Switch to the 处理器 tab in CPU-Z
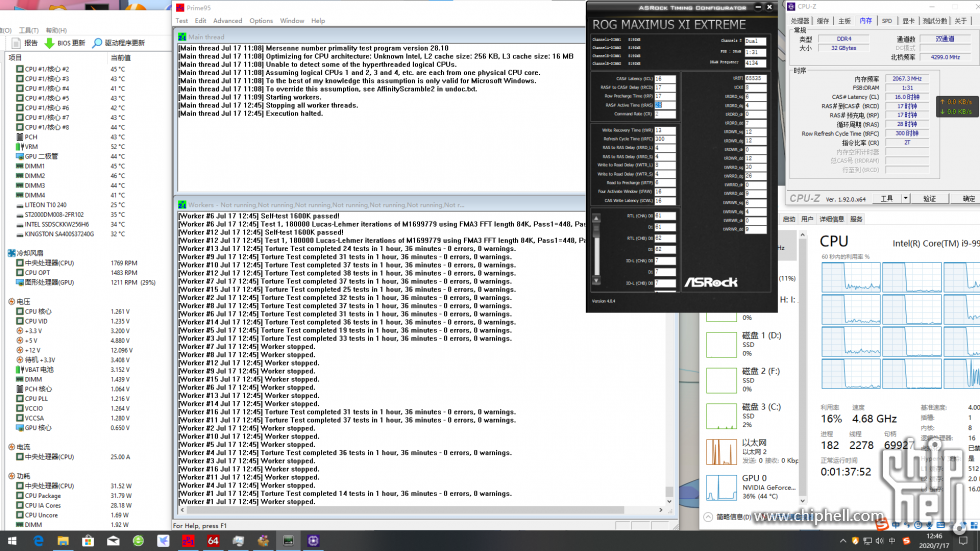Screen dimensions: 980x551 click(x=801, y=21)
